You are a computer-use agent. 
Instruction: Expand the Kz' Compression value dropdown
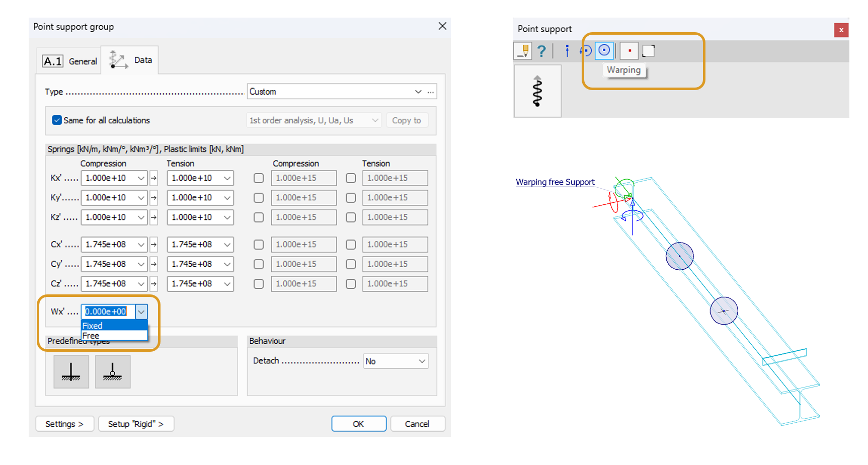click(x=140, y=217)
